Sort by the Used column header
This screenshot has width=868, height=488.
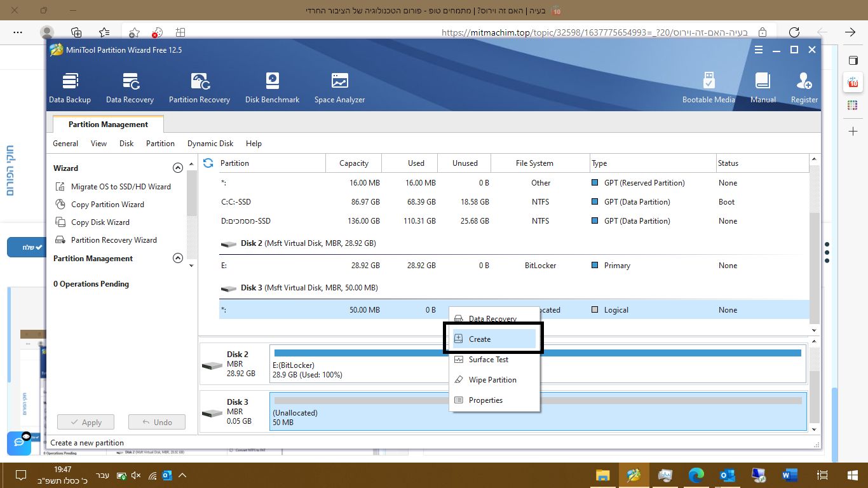pos(410,163)
